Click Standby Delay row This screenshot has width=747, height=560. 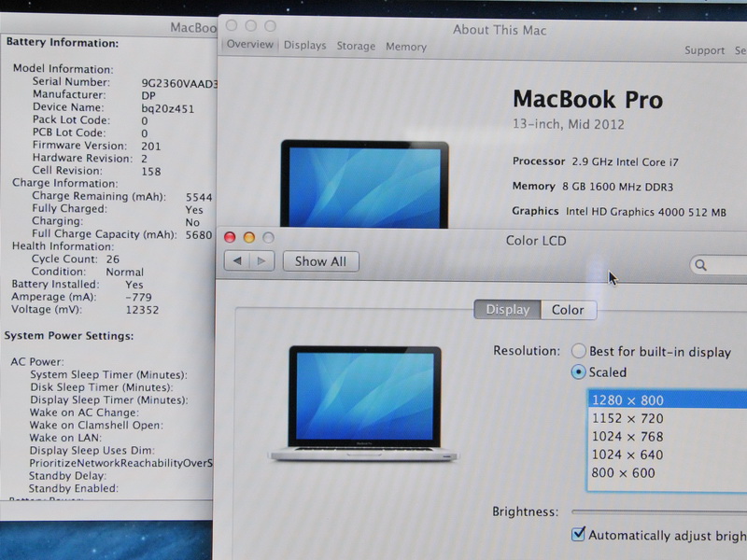tap(67, 476)
